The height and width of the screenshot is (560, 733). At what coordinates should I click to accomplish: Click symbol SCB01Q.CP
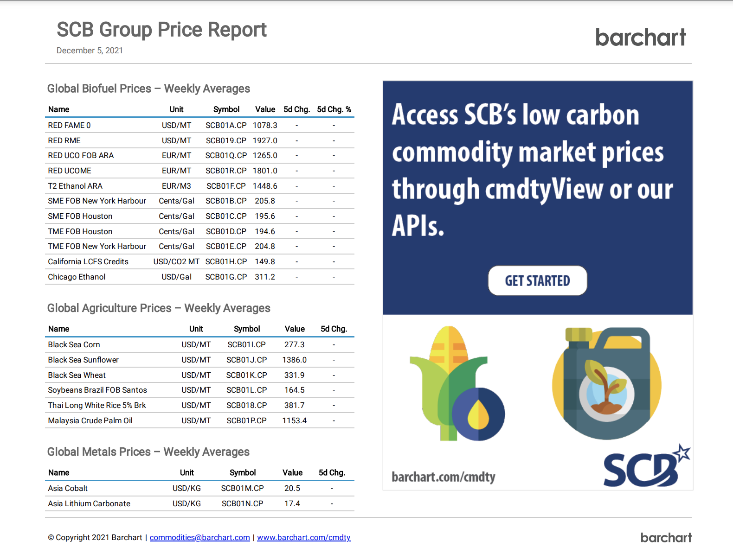coord(226,155)
